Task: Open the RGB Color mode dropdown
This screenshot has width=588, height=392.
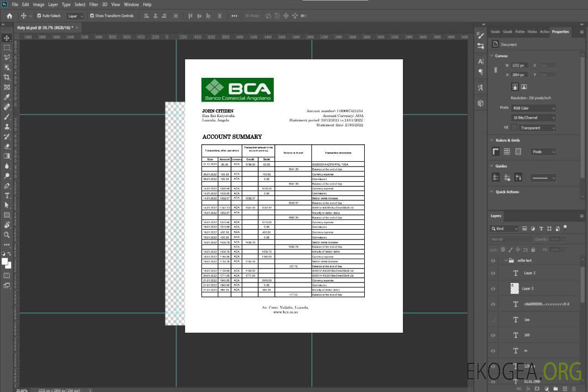Action: 533,108
